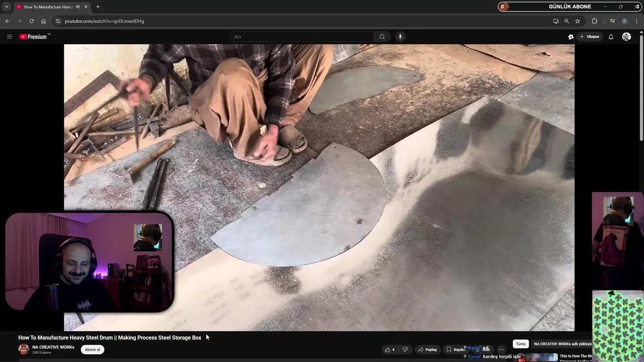644x362 pixels.
Task: Click the youtube.com address bar URL
Action: click(104, 21)
